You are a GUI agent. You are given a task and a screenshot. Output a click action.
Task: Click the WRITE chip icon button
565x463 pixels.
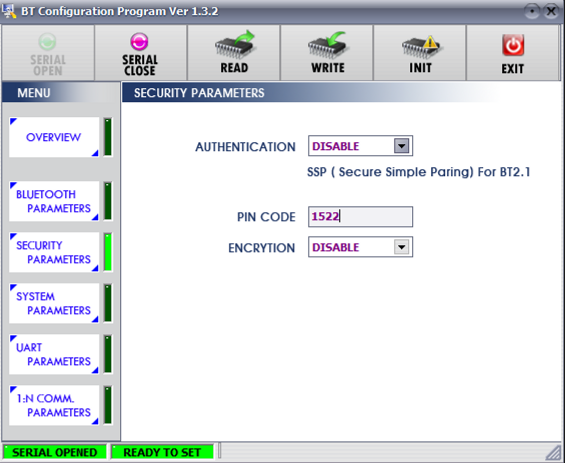tap(327, 53)
